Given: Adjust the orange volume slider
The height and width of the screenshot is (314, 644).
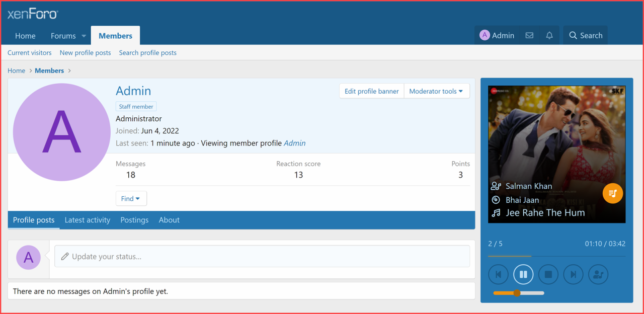Looking at the screenshot, I should [517, 293].
